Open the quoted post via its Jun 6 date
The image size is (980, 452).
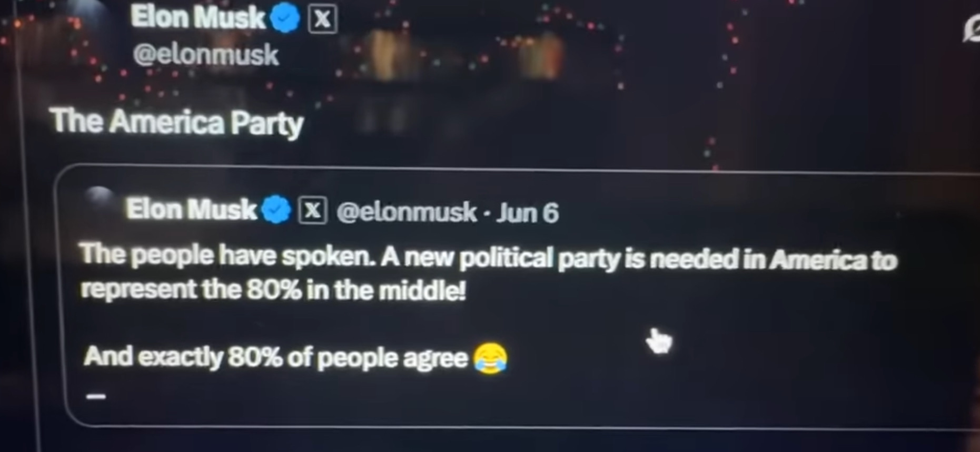point(527,213)
